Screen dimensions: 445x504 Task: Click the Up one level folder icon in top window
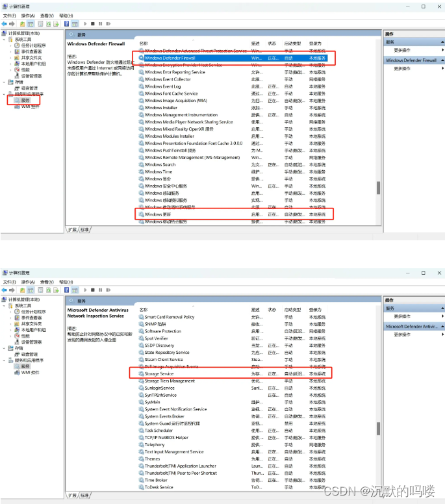(x=22, y=24)
